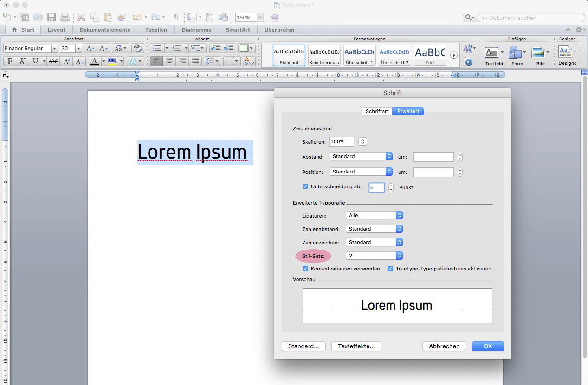Viewport: 588px width, 385px height.
Task: Toggle TrueType-Typografiefeatures aktivieren checkbox
Action: coord(390,269)
